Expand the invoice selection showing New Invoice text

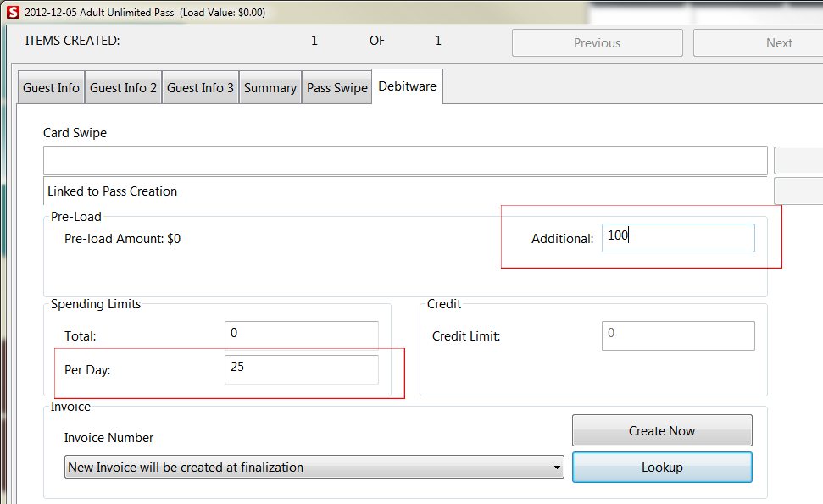[314, 467]
